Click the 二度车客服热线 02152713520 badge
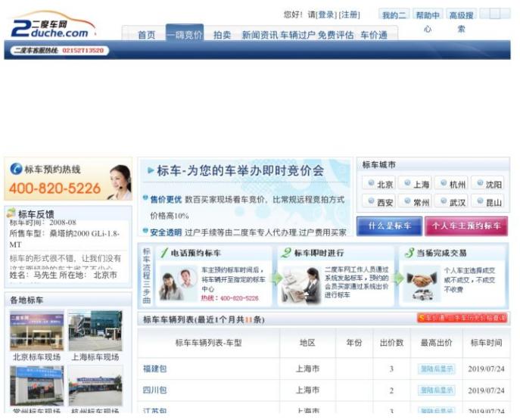The image size is (520, 420). (59, 51)
